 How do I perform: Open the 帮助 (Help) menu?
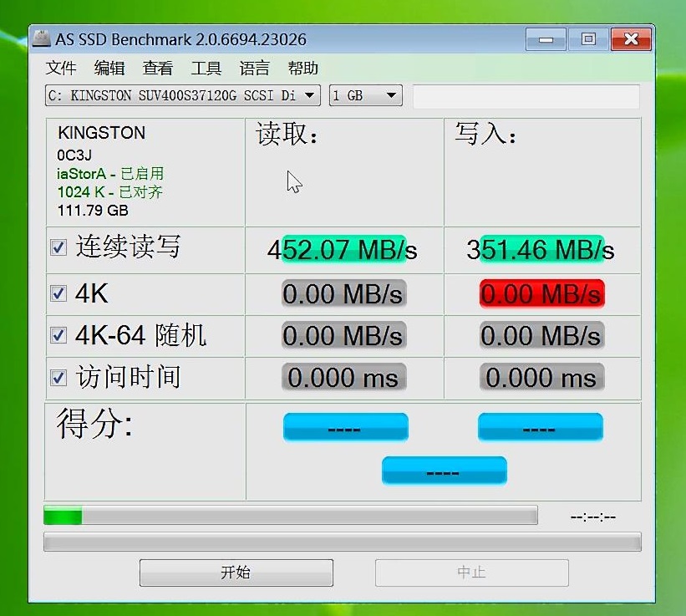302,68
